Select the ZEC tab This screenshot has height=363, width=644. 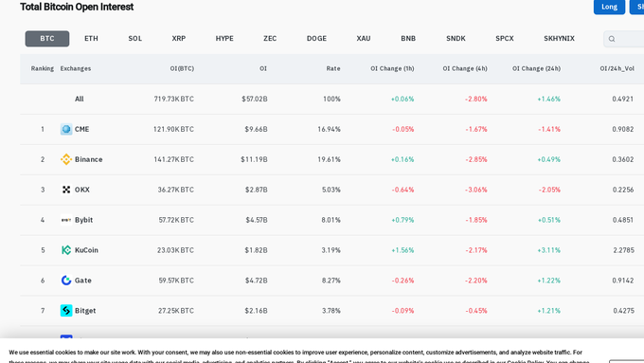[x=270, y=39]
